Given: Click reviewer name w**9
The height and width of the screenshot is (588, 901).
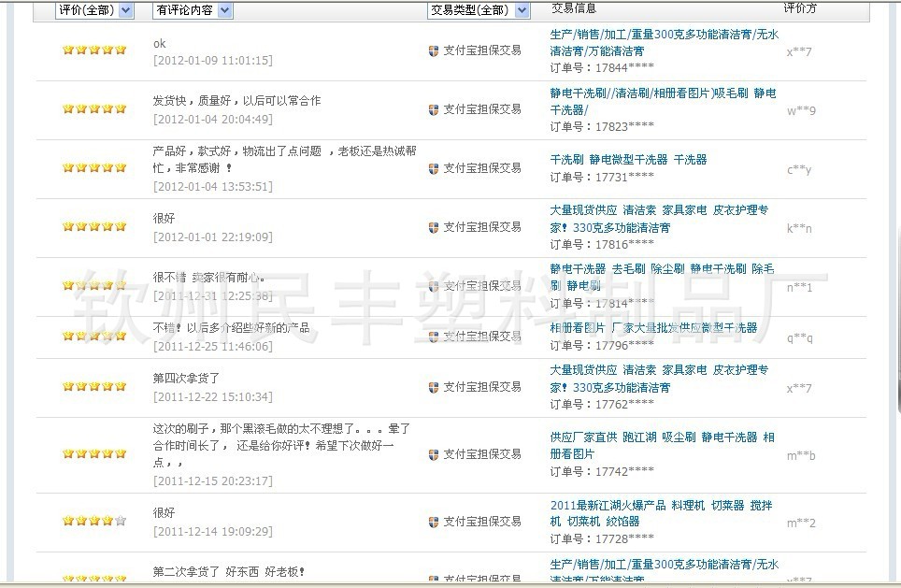Looking at the screenshot, I should (x=801, y=110).
